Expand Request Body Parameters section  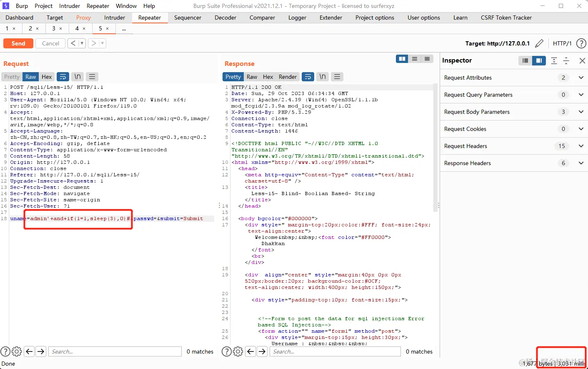tap(581, 112)
